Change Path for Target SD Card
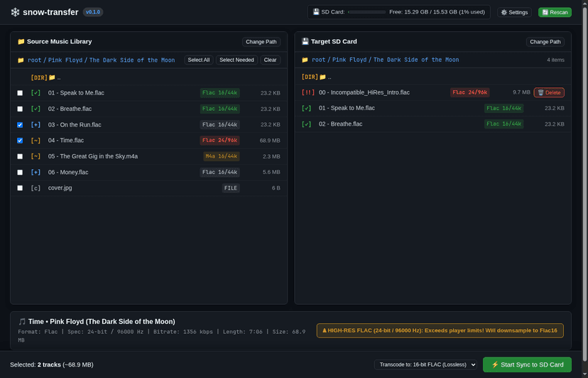 545,42
